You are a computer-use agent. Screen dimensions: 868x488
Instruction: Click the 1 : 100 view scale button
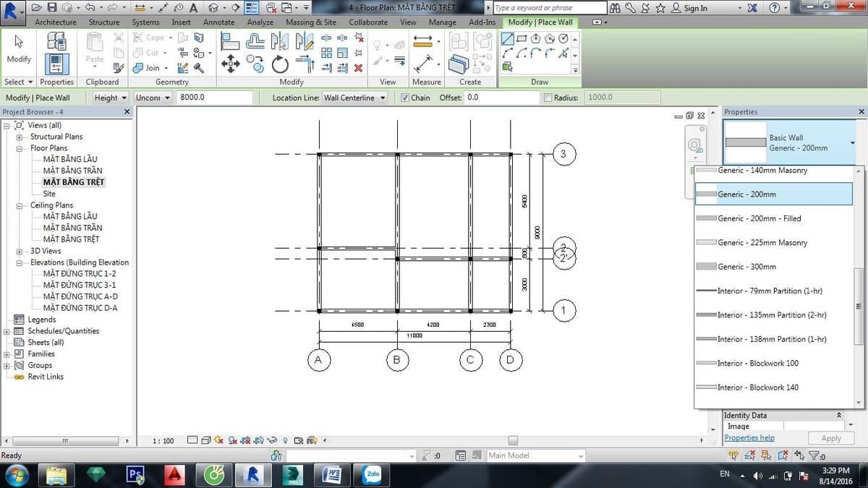[163, 440]
